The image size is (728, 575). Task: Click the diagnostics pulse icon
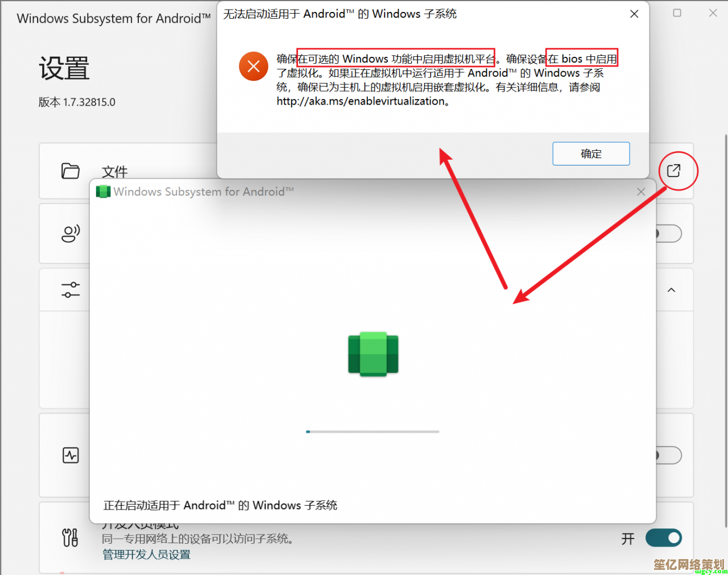[x=71, y=455]
